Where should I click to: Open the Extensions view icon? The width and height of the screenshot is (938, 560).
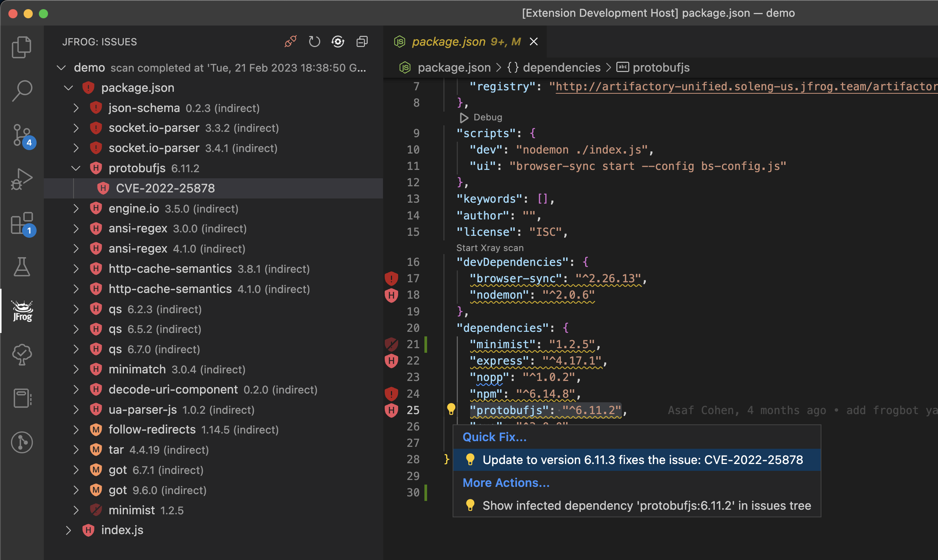pyautogui.click(x=22, y=223)
